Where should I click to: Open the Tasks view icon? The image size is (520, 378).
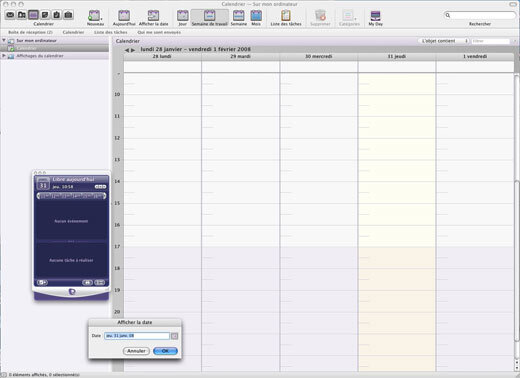click(57, 15)
